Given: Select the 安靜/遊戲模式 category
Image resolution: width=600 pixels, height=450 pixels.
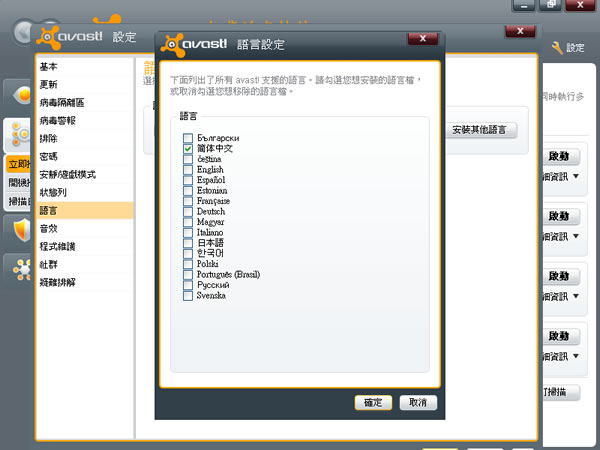Looking at the screenshot, I should point(85,174).
